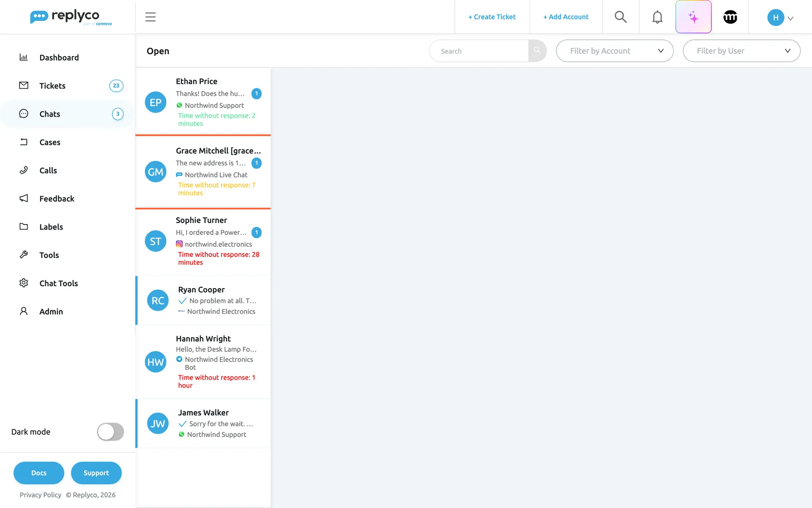Open the AI sparkle assistant
This screenshot has width=812, height=508.
[x=693, y=17]
